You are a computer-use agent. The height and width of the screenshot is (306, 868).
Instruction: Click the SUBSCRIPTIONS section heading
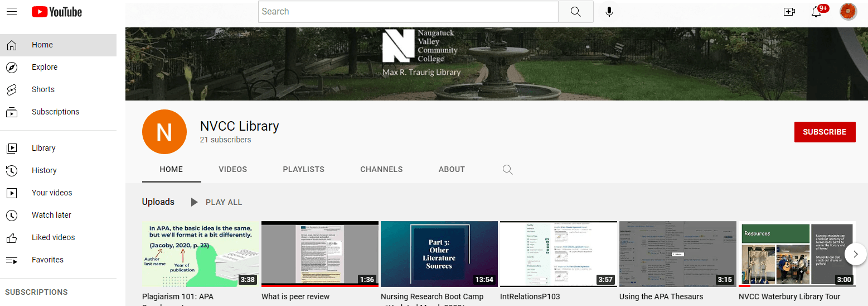pyautogui.click(x=36, y=292)
